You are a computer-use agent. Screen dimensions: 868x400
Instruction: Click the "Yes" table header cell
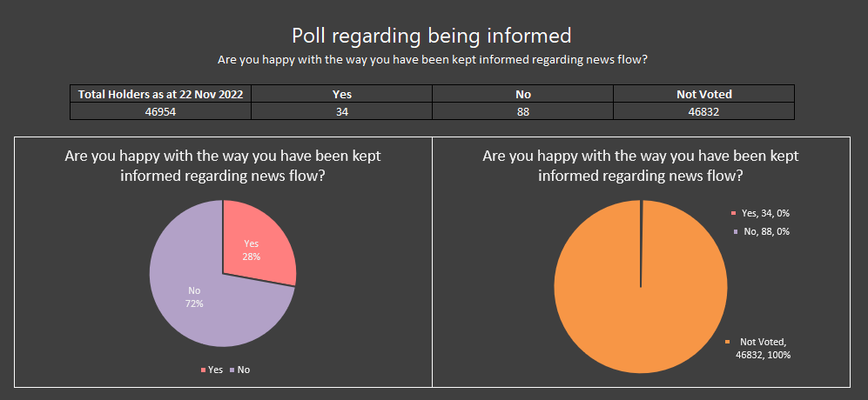tap(341, 94)
